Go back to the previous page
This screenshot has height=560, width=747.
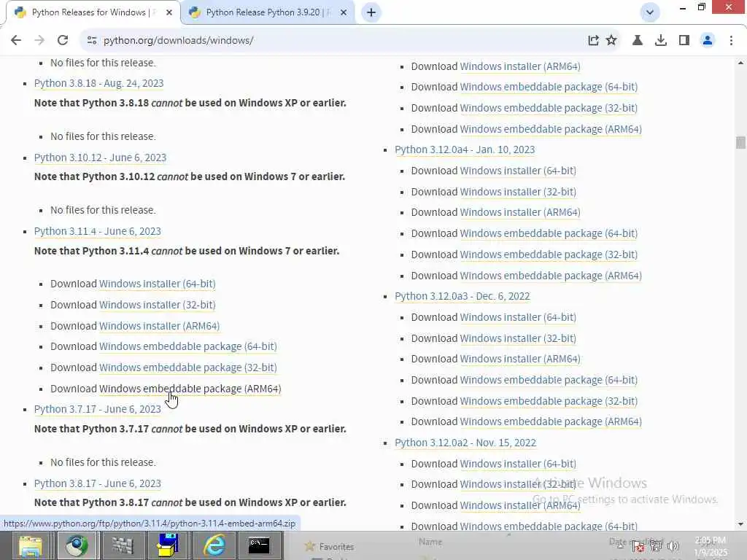pos(16,41)
